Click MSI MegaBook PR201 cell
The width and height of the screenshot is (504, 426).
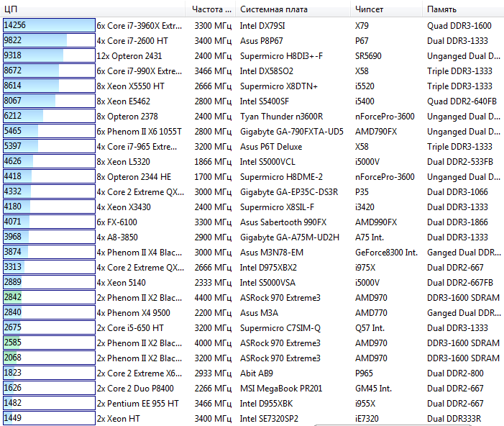[x=281, y=389]
